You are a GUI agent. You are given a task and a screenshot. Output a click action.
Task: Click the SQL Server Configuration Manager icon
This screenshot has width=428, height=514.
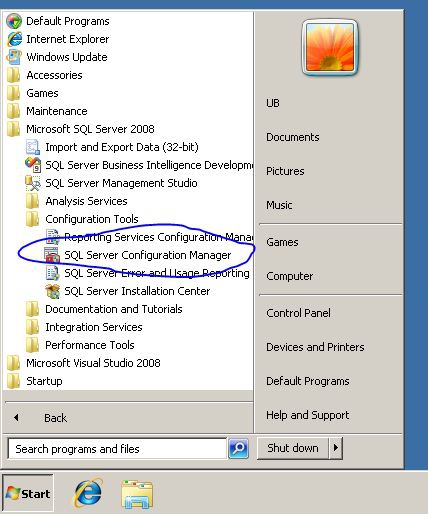(52, 255)
